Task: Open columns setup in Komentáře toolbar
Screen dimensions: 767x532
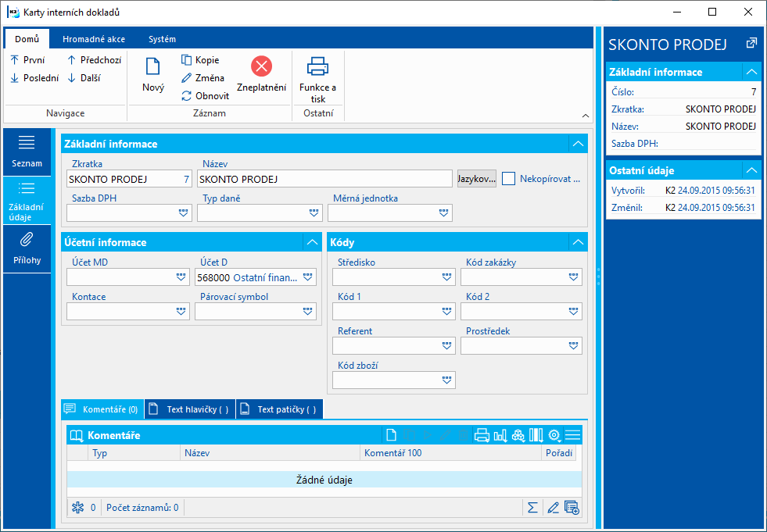Action: (x=536, y=435)
